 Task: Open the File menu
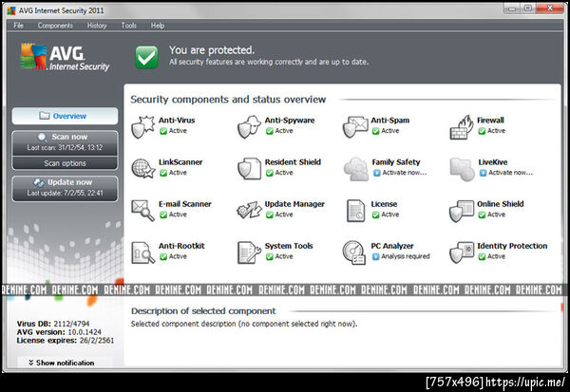[x=18, y=26]
